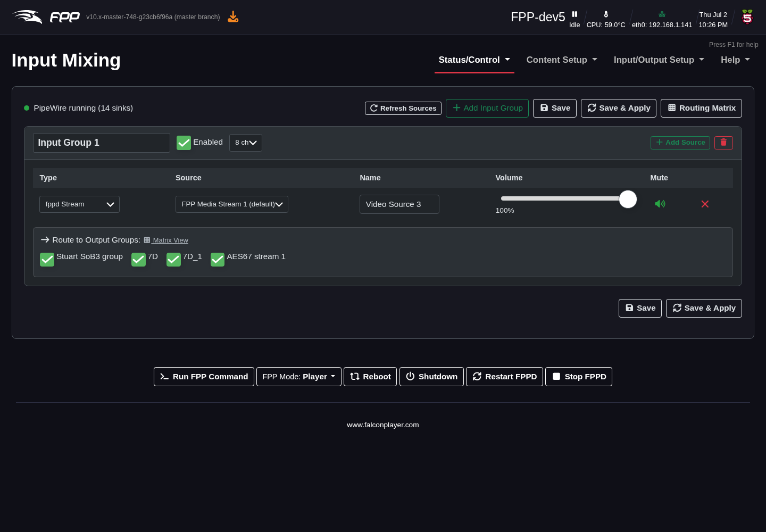Image resolution: width=766 pixels, height=532 pixels.
Task: Delete Input Group 1 with trash icon
Action: [723, 143]
